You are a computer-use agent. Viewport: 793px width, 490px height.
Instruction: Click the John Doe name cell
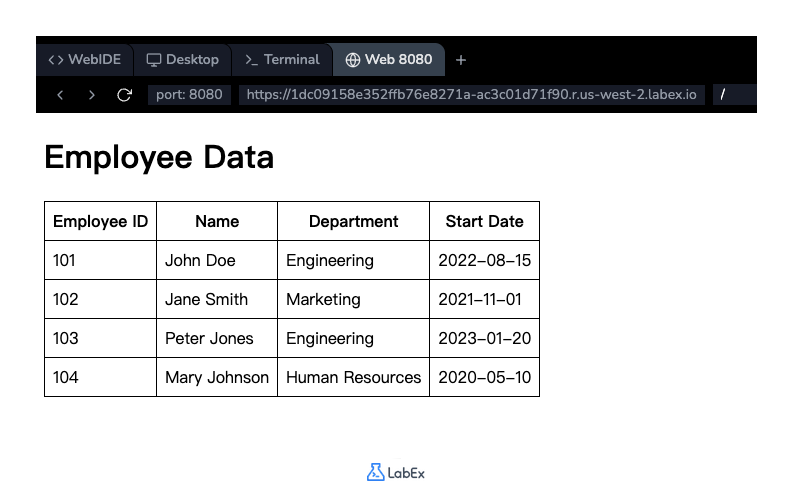coord(200,260)
